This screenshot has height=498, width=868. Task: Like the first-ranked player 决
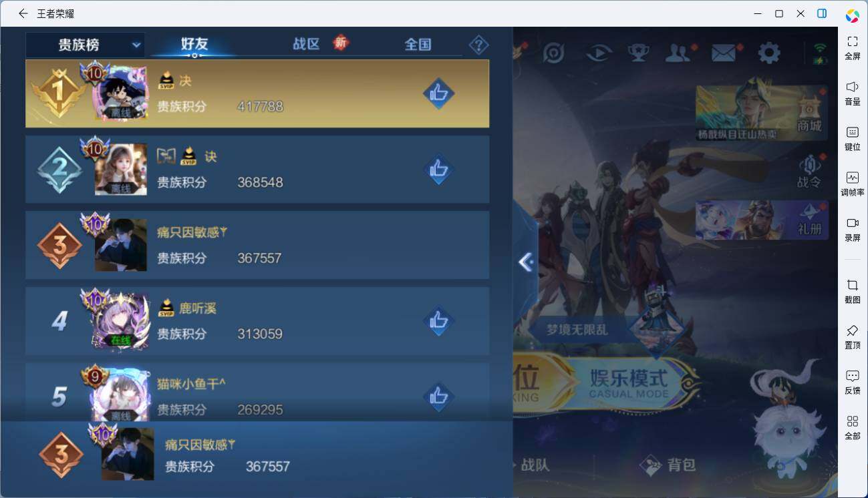[438, 93]
